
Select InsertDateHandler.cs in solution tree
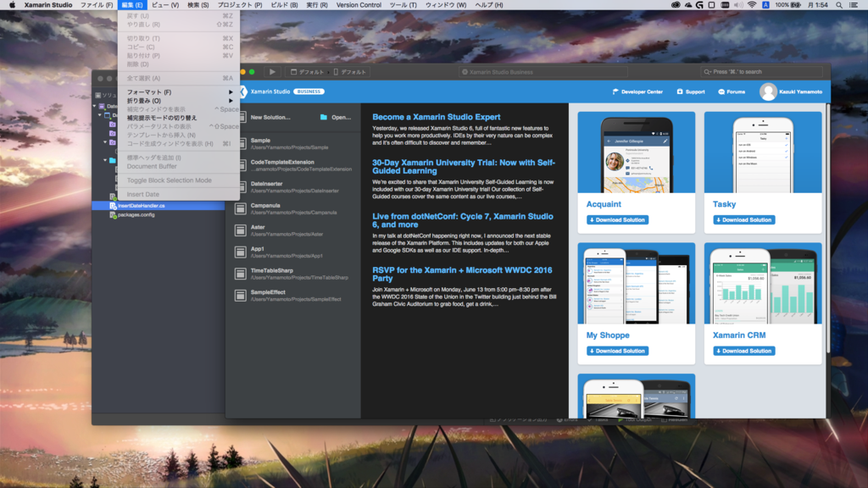159,206
